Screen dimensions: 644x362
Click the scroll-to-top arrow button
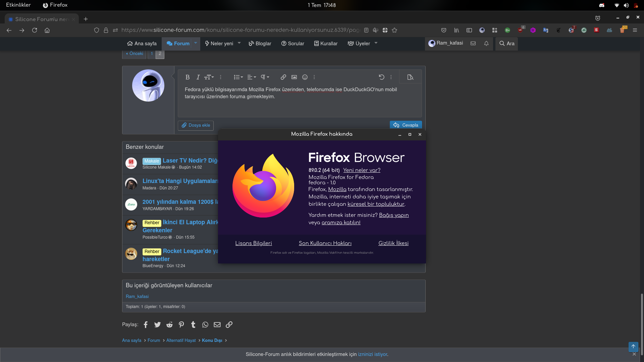point(633,347)
